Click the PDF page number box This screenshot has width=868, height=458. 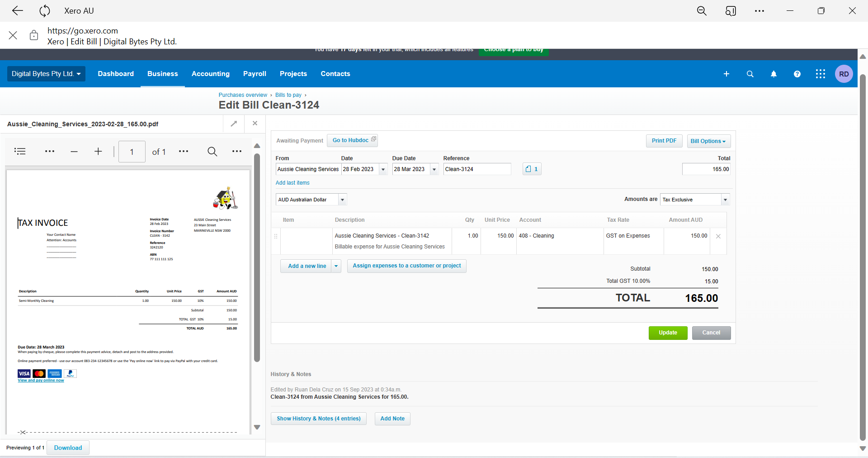tap(132, 152)
